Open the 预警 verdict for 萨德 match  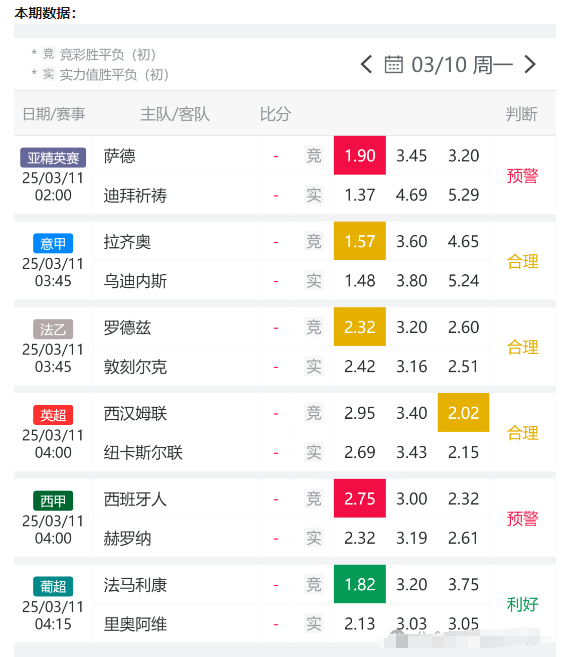click(x=522, y=176)
